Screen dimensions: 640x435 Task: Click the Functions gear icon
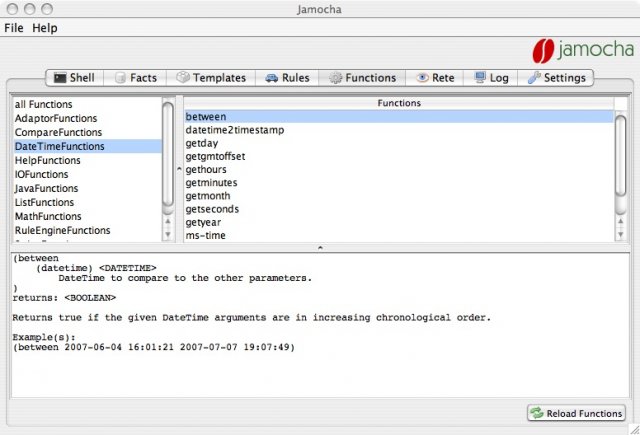click(x=336, y=78)
